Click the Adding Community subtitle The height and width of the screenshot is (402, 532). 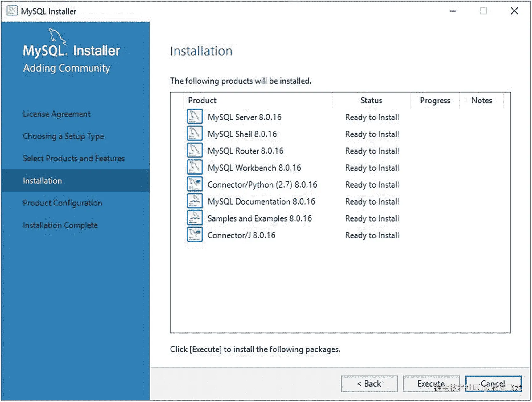(x=67, y=68)
